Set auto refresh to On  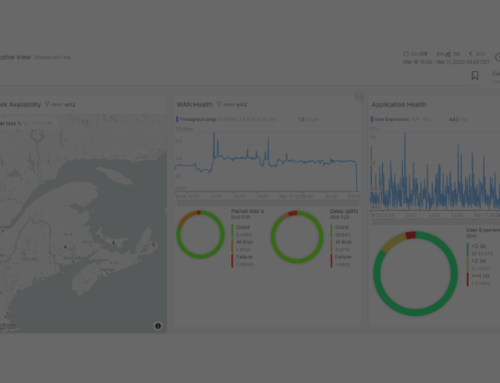pyautogui.click(x=414, y=54)
